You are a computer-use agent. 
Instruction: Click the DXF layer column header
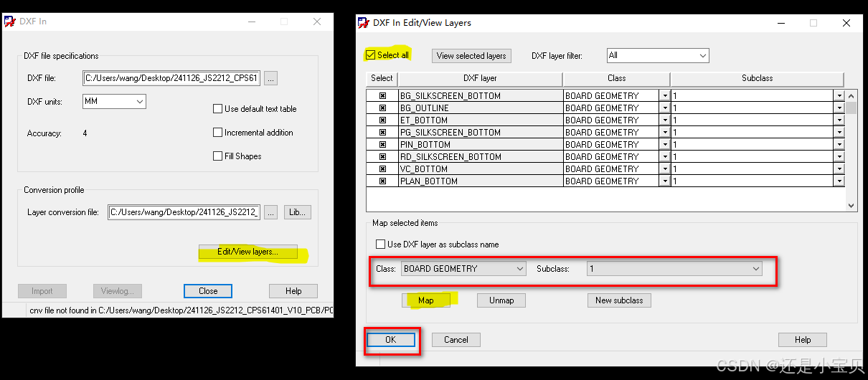pos(480,79)
